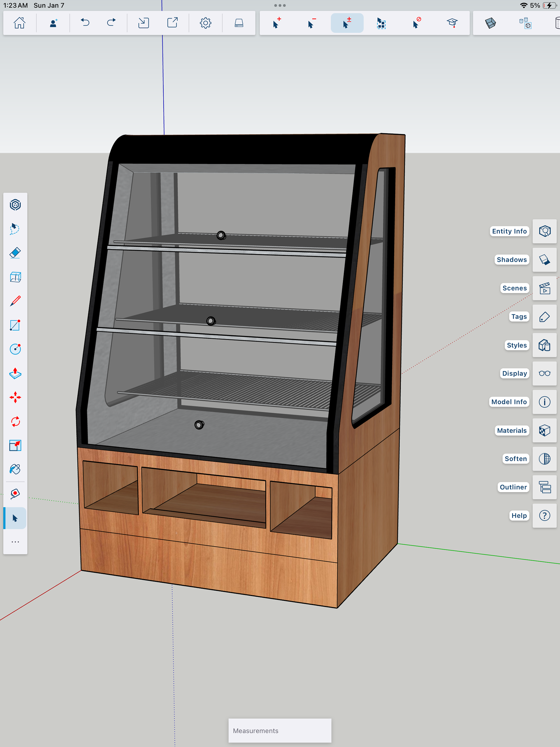Tap the Measurements input box
The height and width of the screenshot is (747, 560).
[x=280, y=730]
